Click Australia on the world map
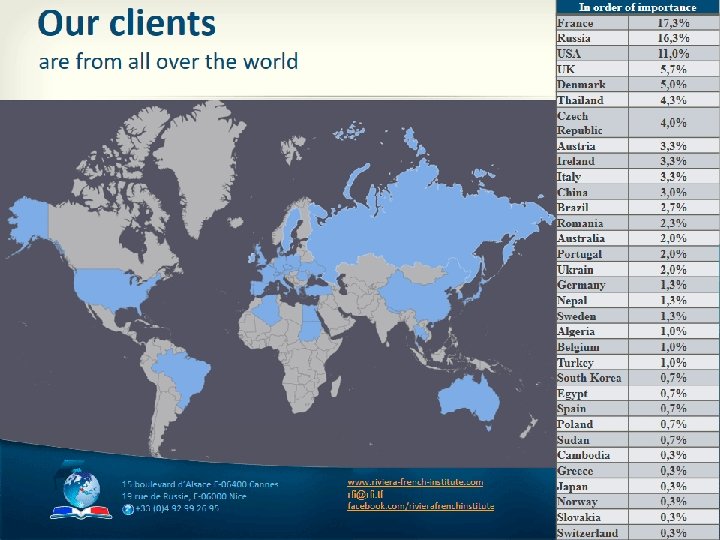The height and width of the screenshot is (540, 720). (468, 399)
